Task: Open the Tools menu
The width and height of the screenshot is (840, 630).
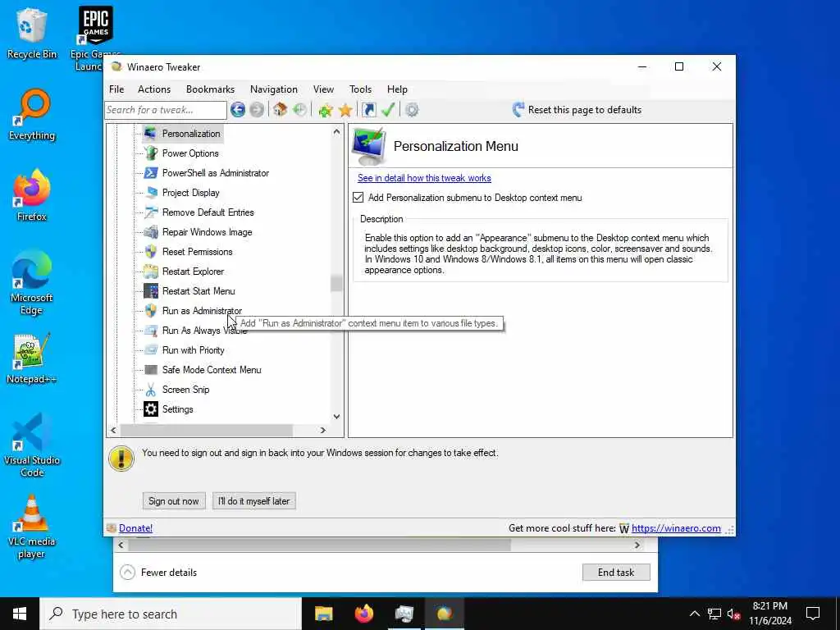Action: point(361,89)
